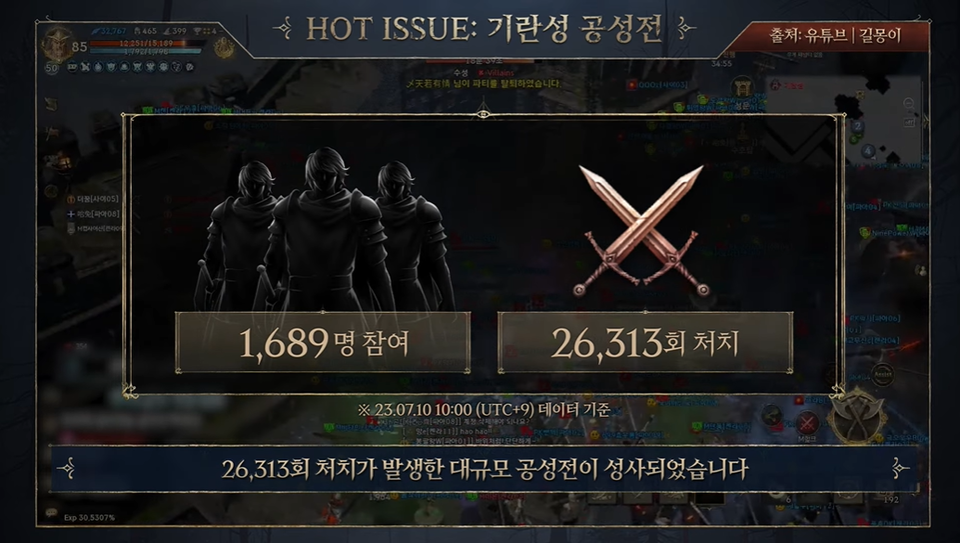
Task: Open the golden emblem beside the HP bar
Action: point(224,47)
